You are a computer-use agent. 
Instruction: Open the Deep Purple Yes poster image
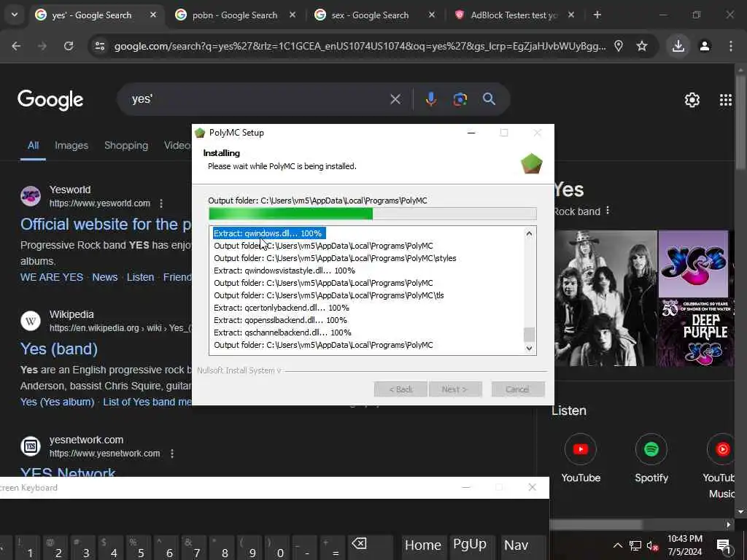695,332
